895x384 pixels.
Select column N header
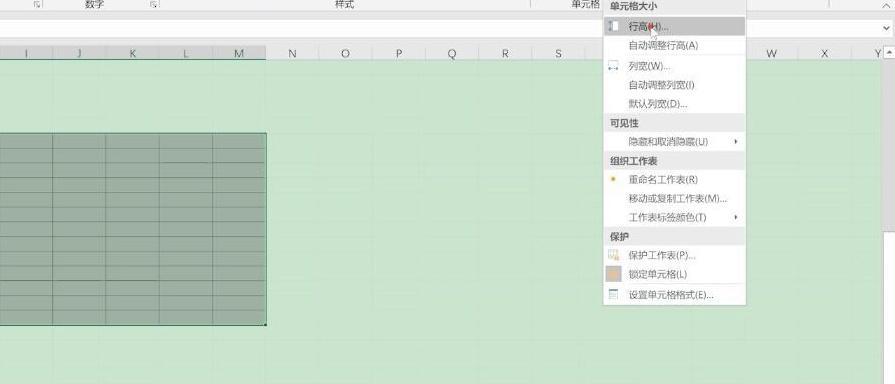292,54
